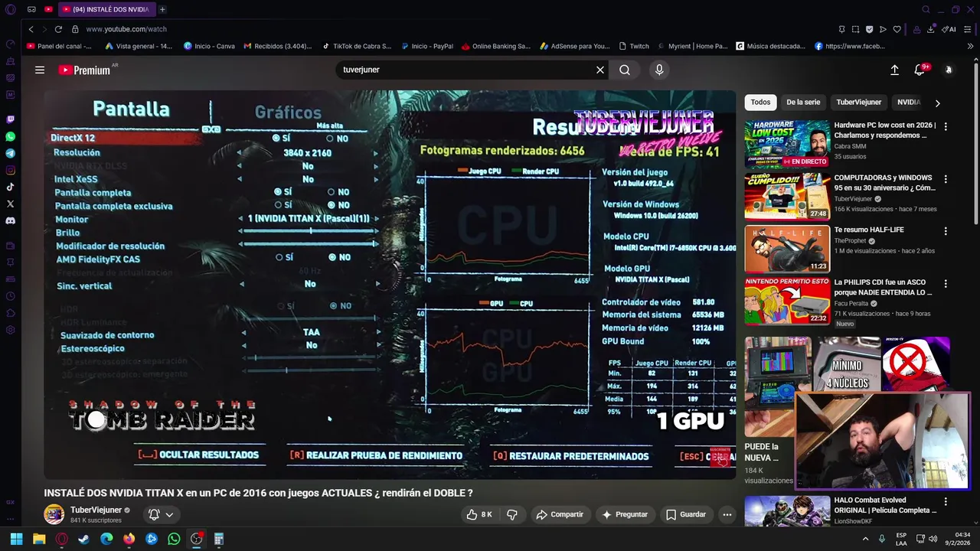
Task: Open Telegram in the Opera sidebar
Action: click(10, 153)
